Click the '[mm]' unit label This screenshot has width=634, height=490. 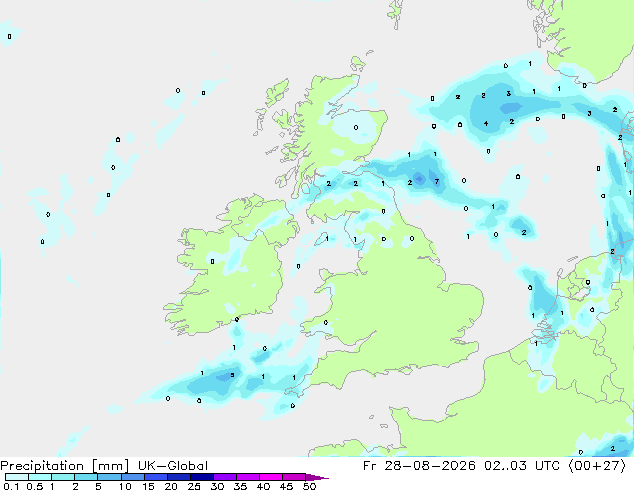tap(110, 466)
